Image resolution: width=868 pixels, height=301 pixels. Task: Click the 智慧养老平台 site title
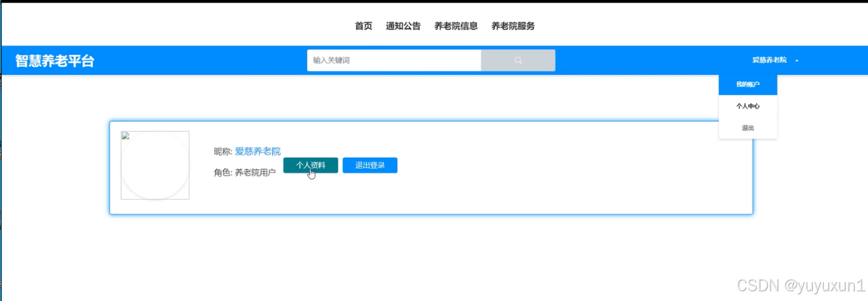tap(55, 61)
